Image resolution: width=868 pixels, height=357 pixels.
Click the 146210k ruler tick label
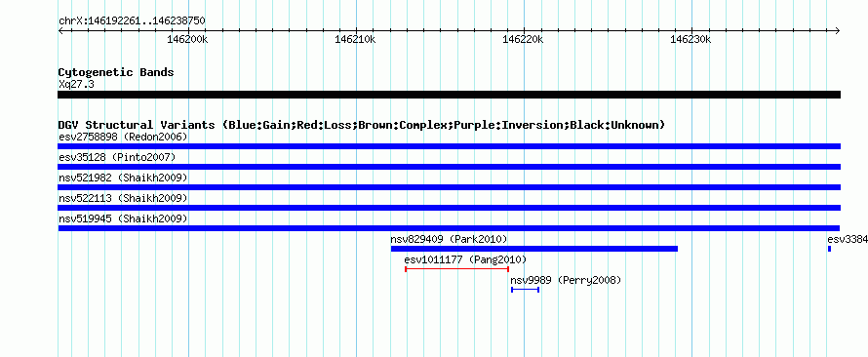pos(355,39)
